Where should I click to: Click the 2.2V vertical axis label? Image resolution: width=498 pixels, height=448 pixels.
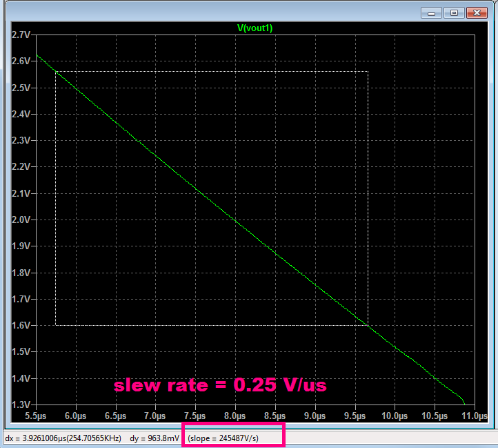21,166
